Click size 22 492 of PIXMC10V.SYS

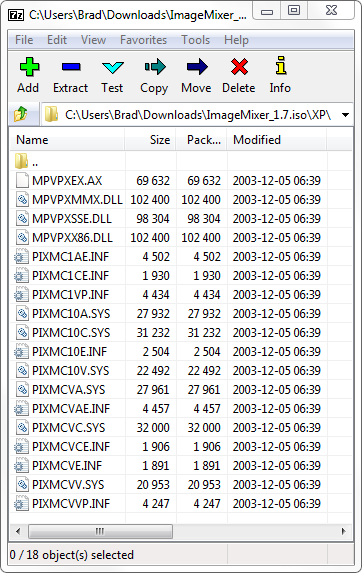pyautogui.click(x=153, y=370)
